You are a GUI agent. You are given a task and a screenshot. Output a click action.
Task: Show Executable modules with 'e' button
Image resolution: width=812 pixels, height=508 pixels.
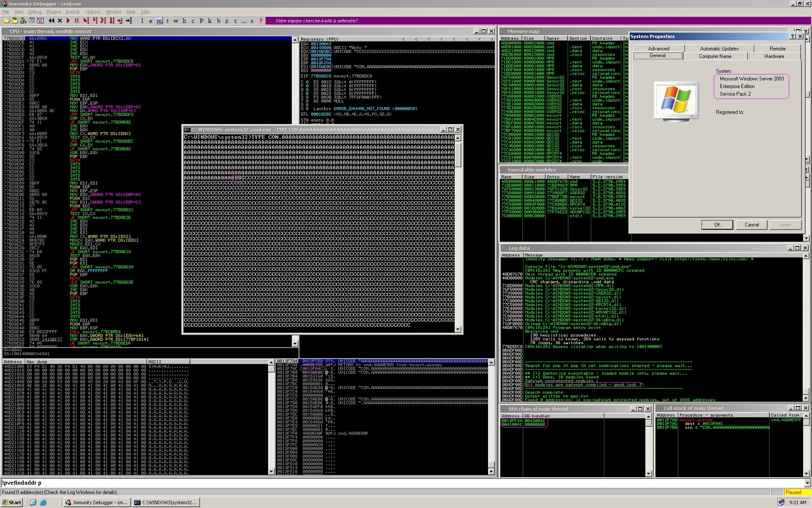coord(151,20)
